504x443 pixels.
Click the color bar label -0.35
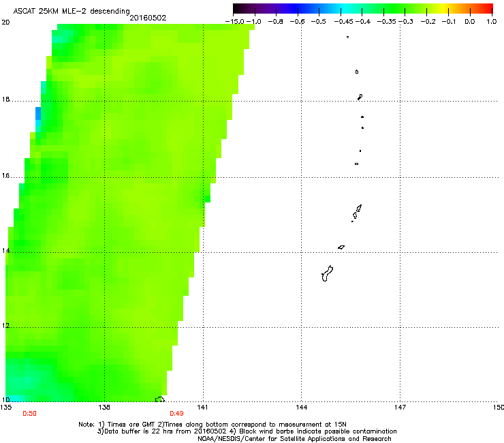(x=386, y=22)
